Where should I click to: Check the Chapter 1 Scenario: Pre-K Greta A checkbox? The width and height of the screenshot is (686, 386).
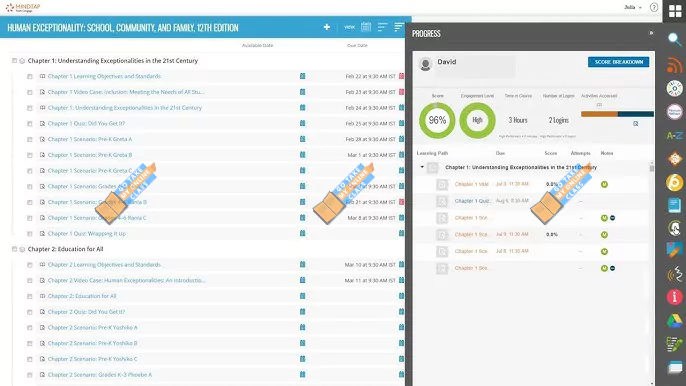click(30, 140)
